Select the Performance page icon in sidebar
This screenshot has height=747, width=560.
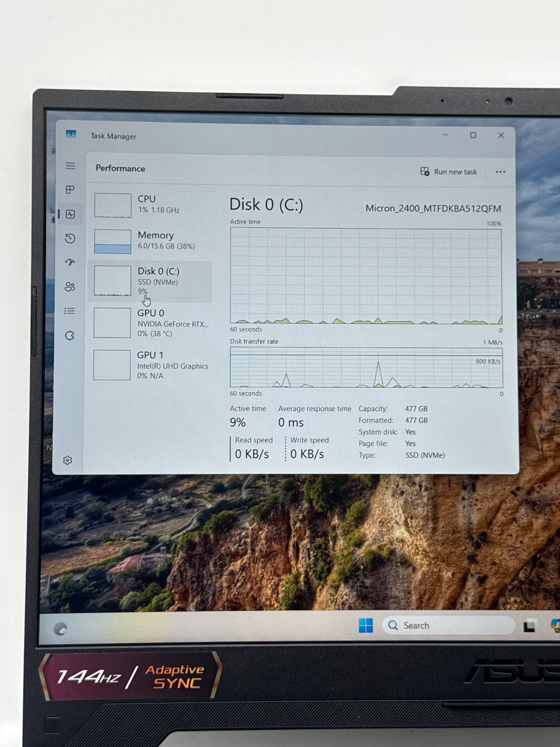(x=71, y=214)
